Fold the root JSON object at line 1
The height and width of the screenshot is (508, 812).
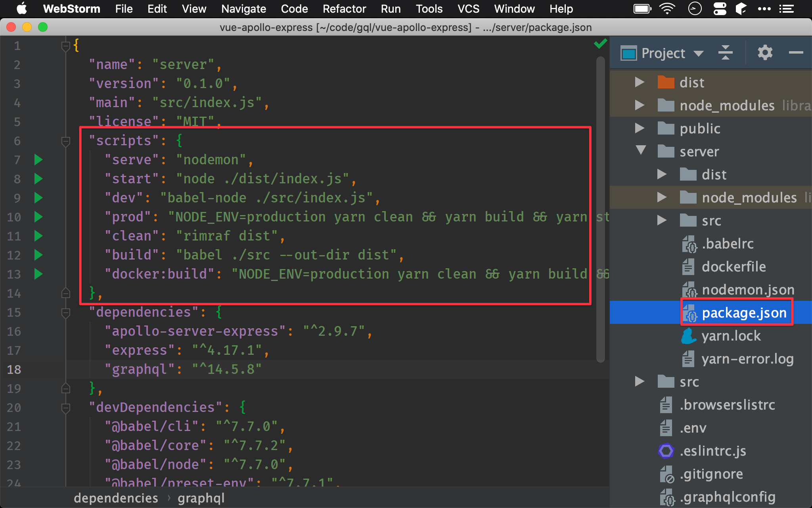click(x=66, y=46)
